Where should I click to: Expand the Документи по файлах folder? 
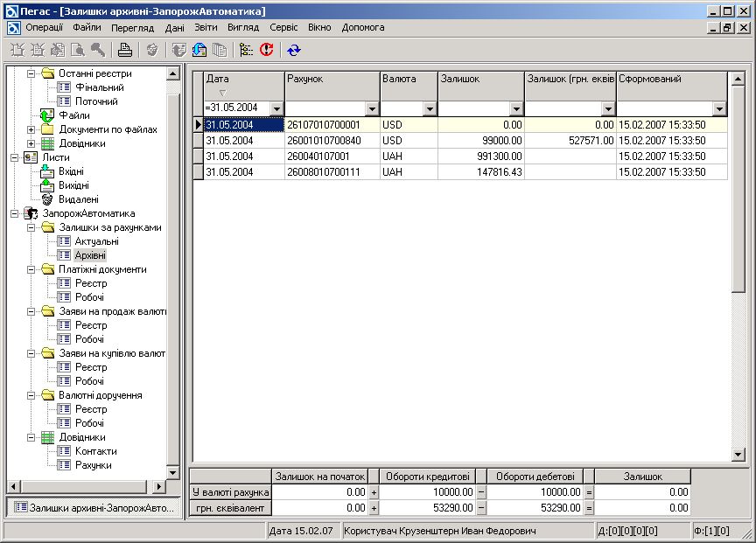(x=31, y=129)
